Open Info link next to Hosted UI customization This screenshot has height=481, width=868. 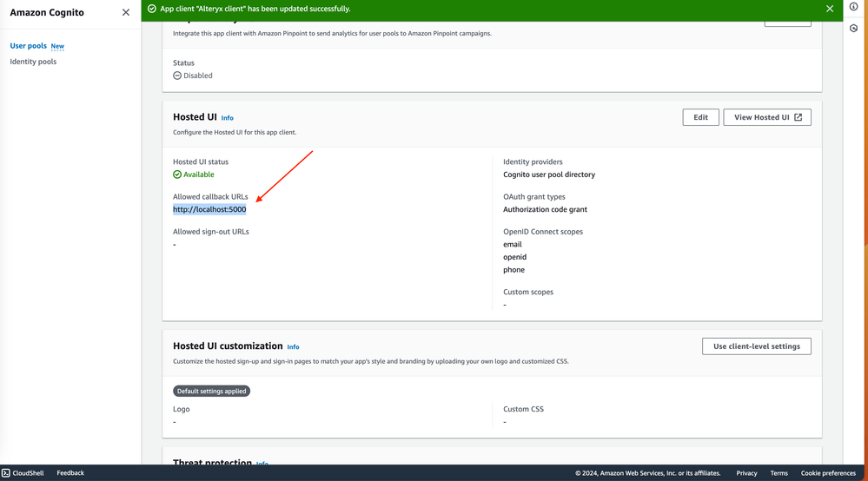pos(293,346)
